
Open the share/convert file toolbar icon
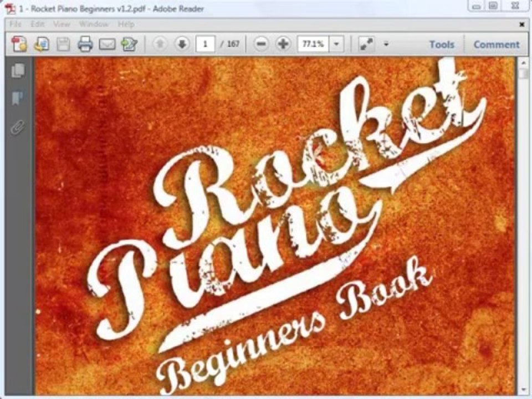[42, 44]
